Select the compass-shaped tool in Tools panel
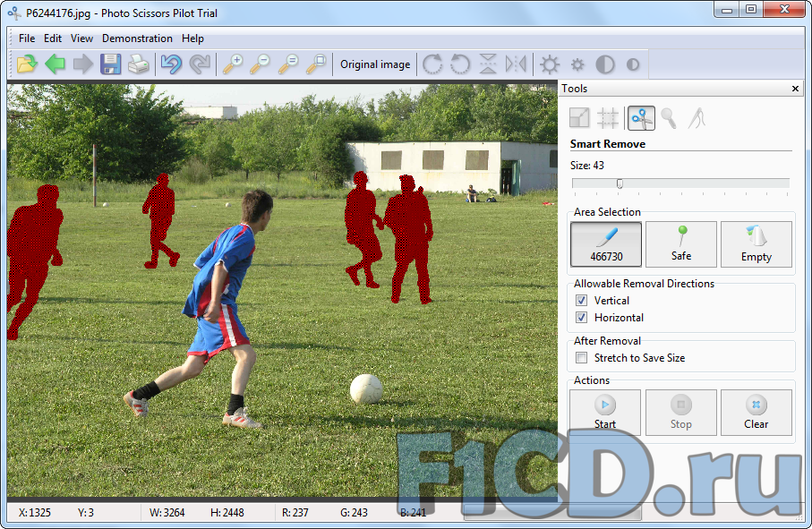812x529 pixels. pyautogui.click(x=697, y=118)
